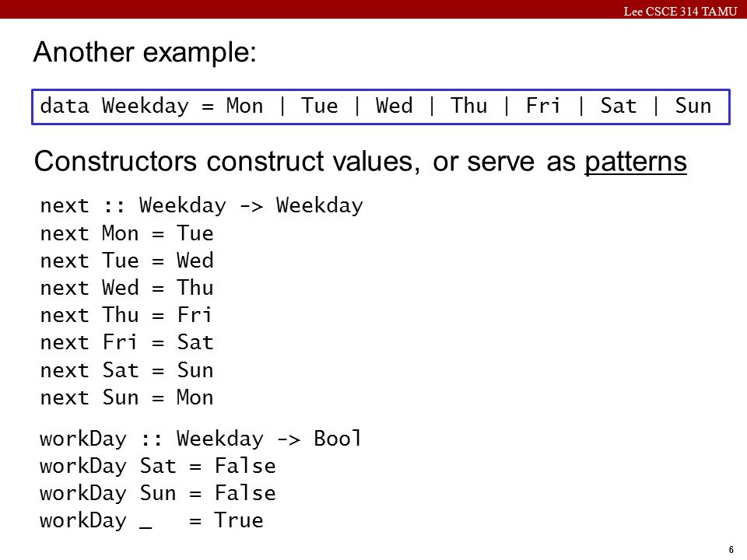The width and height of the screenshot is (747, 560).
Task: Click the "next :: Weekday -> Weekday" signature
Action: coord(202,205)
